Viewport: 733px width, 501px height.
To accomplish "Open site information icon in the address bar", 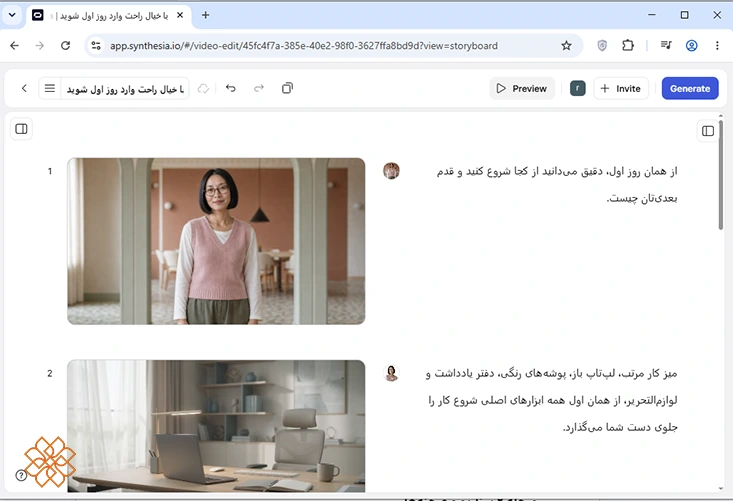I will 96,45.
